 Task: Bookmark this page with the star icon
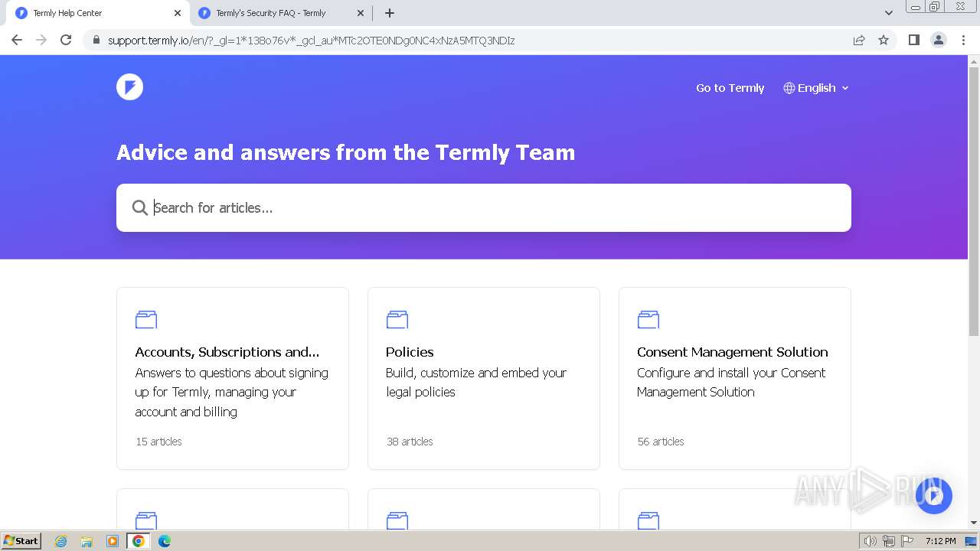tap(884, 40)
